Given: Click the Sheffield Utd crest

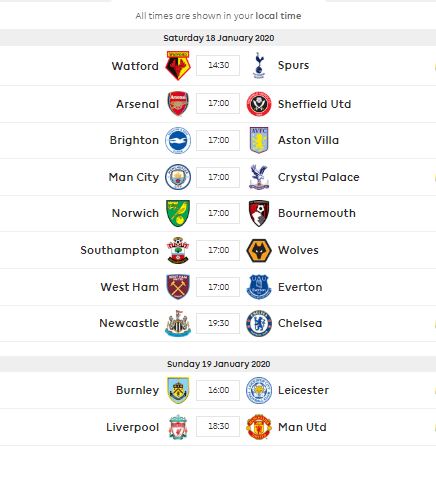Looking at the screenshot, I should pos(259,104).
